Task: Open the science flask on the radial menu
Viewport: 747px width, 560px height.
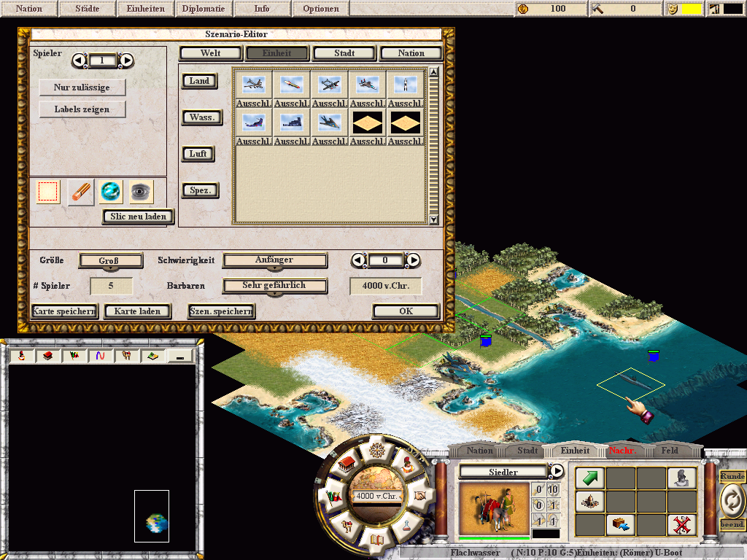Action: click(x=407, y=526)
